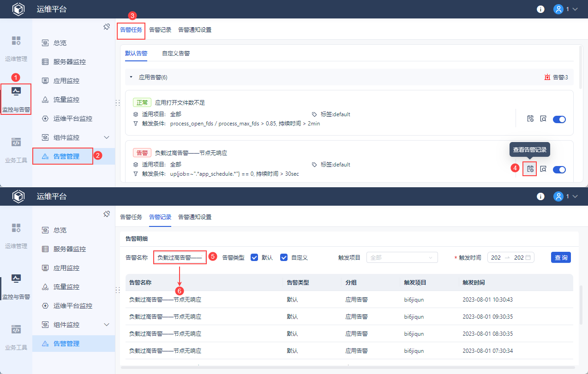The height and width of the screenshot is (374, 588).
Task: Click the panel drag handle on the 告警任务 page
Action: coord(117,102)
